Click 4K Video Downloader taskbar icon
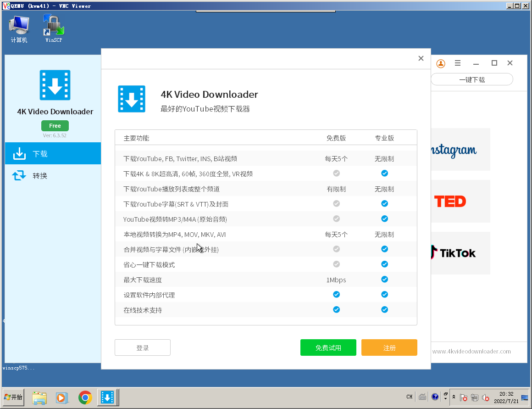 108,398
